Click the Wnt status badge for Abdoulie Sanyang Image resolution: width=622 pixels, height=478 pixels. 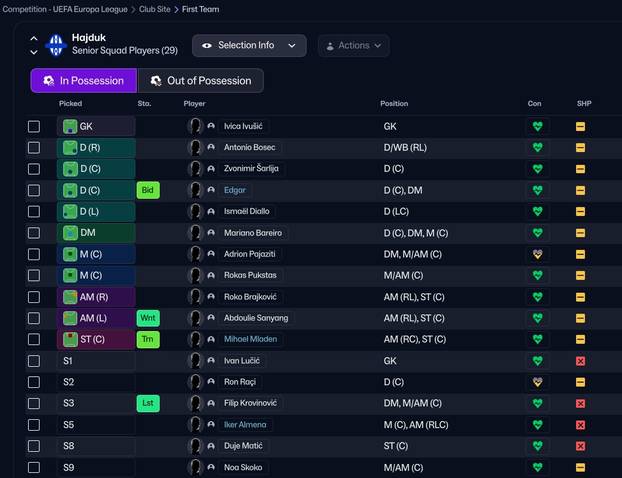click(148, 318)
